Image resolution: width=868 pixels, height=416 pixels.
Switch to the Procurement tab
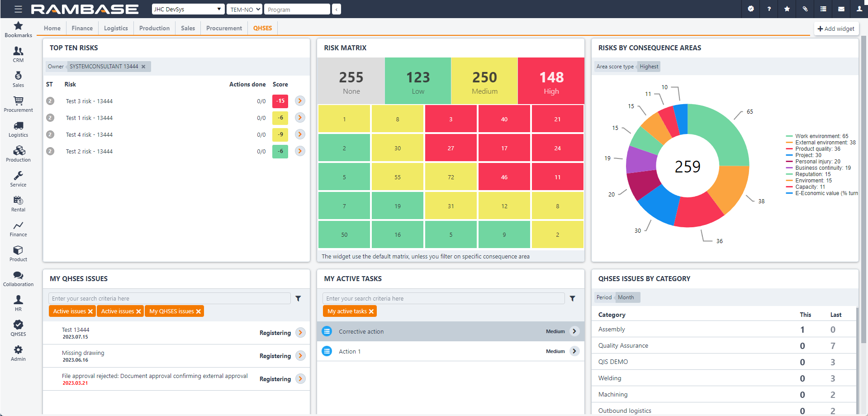pyautogui.click(x=223, y=28)
